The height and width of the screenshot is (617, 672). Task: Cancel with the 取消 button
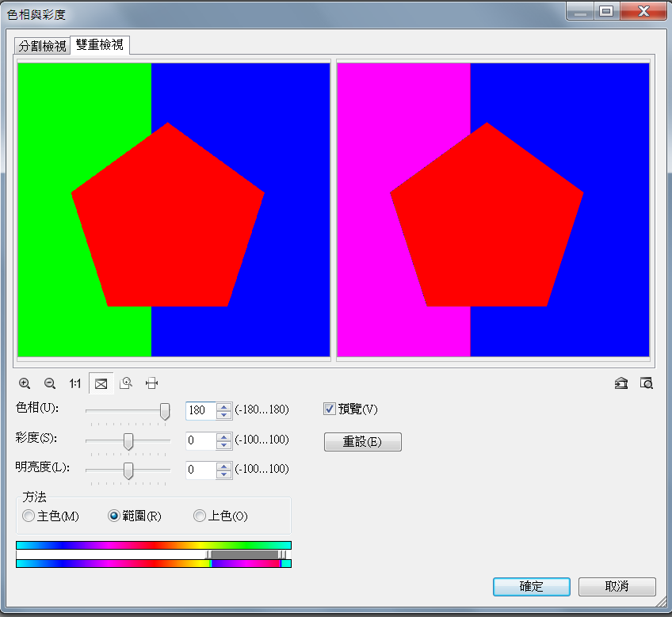point(617,587)
